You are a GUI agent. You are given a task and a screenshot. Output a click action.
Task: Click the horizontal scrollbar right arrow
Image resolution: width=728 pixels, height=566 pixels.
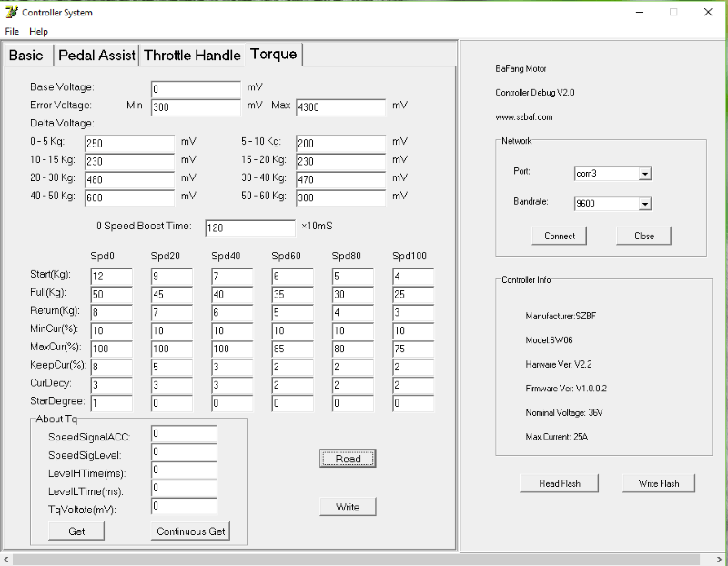(719, 560)
